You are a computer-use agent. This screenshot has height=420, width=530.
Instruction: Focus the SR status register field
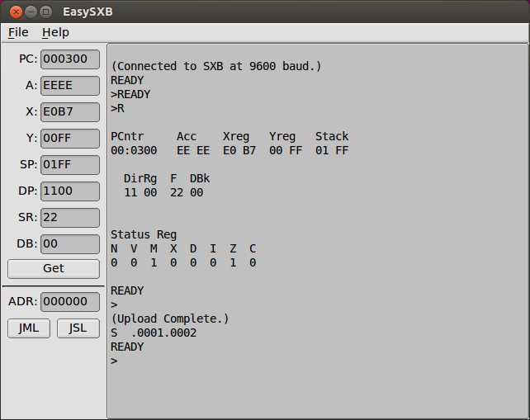[x=69, y=217]
